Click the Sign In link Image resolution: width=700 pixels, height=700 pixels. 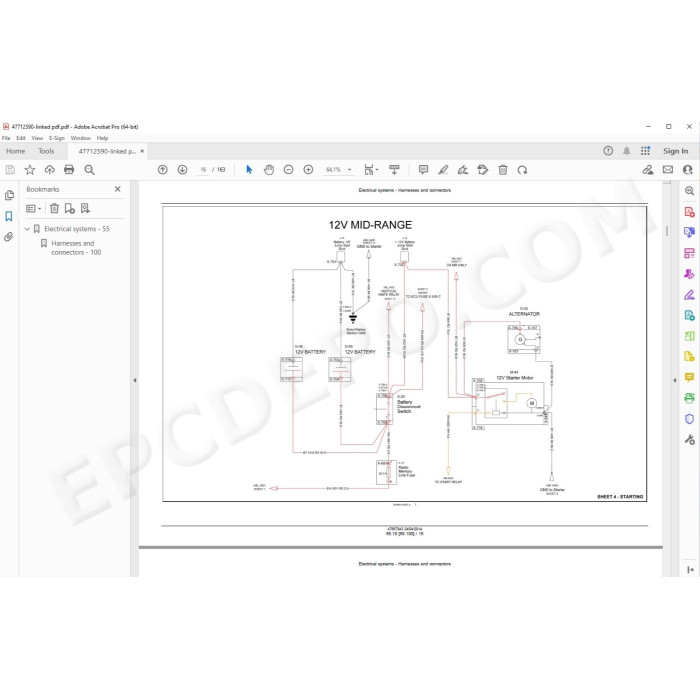[x=675, y=151]
